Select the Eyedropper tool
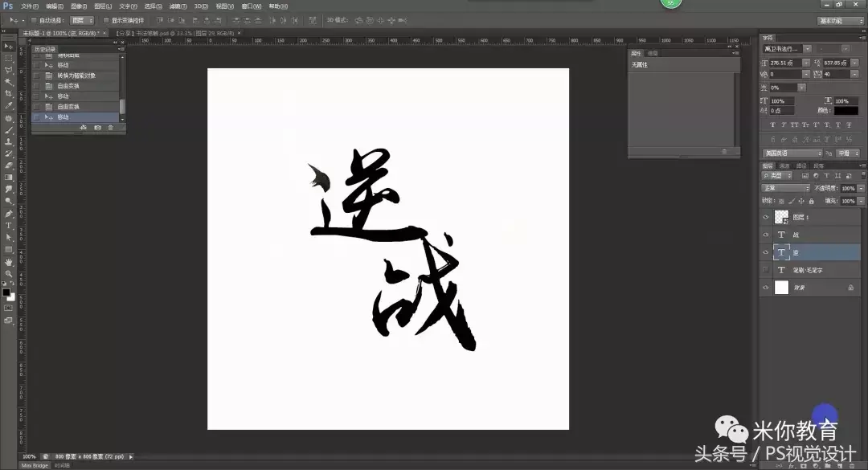868x470 pixels. [8, 105]
